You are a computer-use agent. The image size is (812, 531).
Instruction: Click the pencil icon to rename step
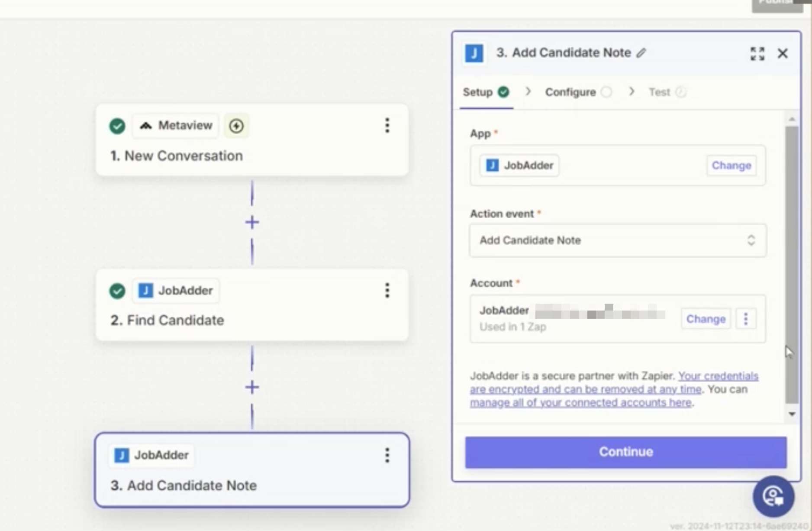pyautogui.click(x=641, y=53)
